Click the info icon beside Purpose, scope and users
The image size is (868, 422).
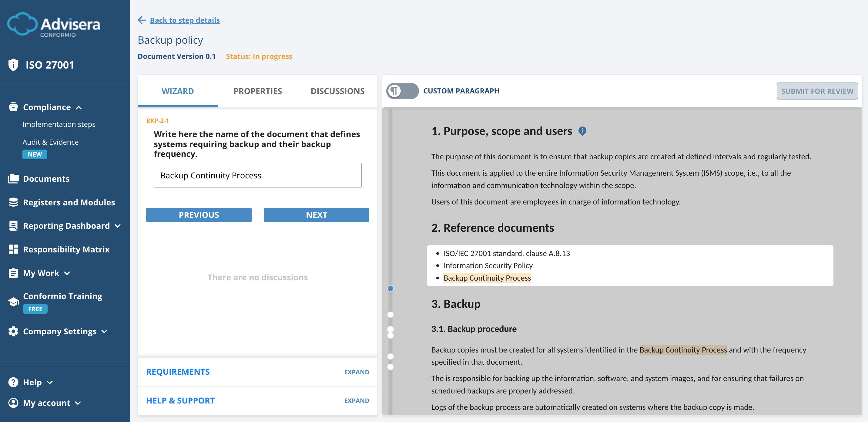(x=583, y=131)
